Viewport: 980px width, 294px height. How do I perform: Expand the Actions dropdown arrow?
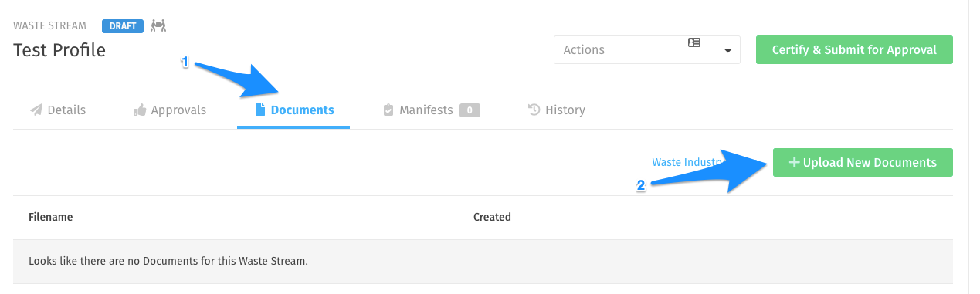727,51
